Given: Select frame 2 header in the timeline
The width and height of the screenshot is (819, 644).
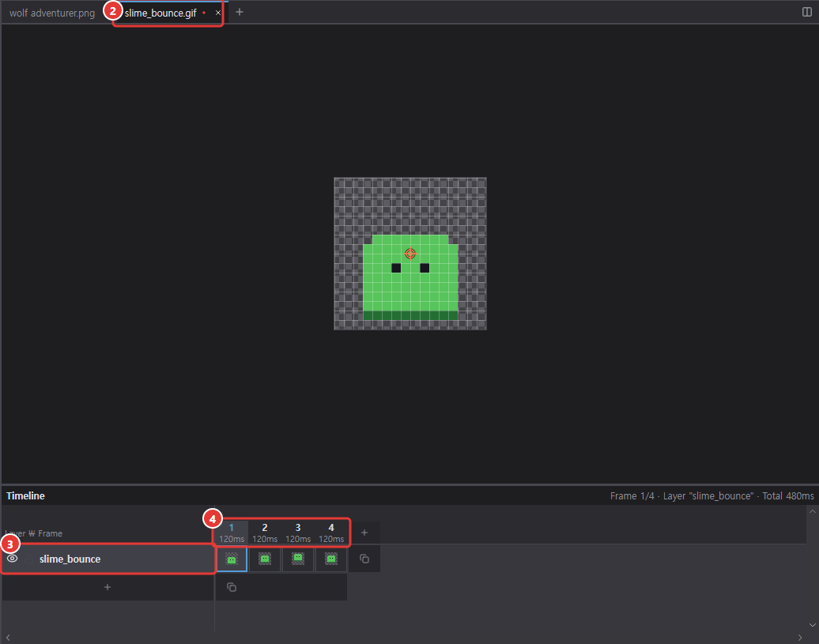Looking at the screenshot, I should click(x=265, y=533).
